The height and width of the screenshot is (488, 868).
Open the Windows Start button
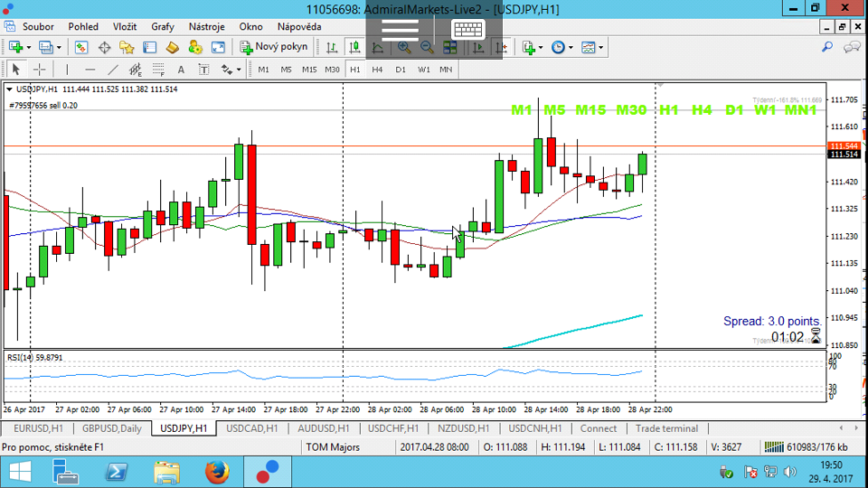(21, 473)
